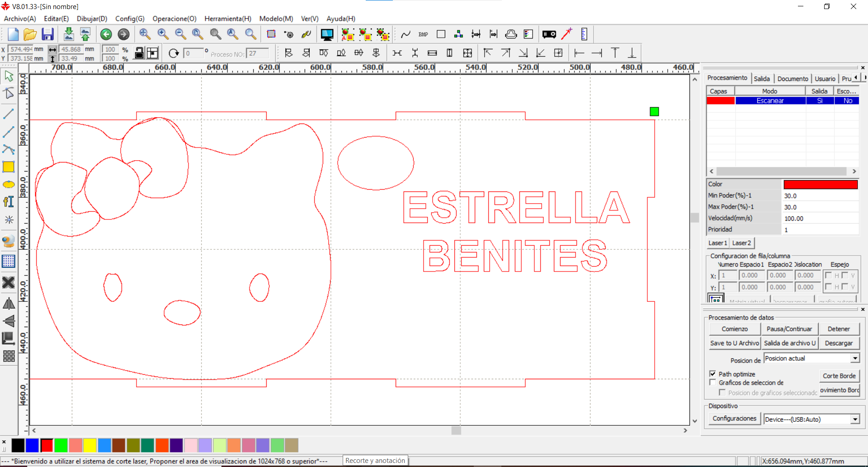This screenshot has width=868, height=467.
Task: Click the right tab-scroll arrow beside Pru tab
Action: 864,78
